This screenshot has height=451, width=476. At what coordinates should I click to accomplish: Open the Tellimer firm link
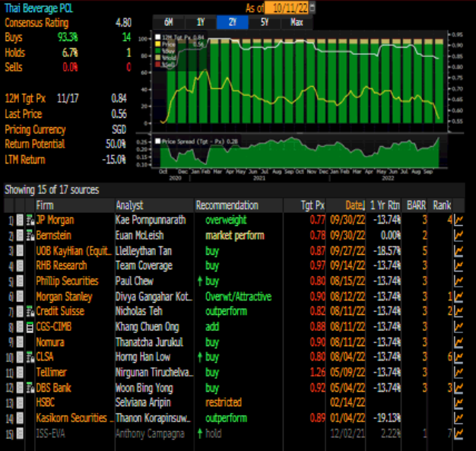(x=51, y=373)
